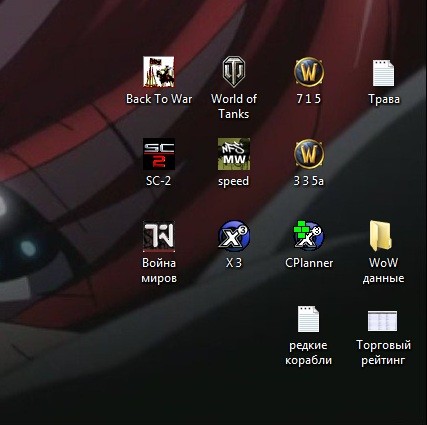Click the "7 1 5" label text
The width and height of the screenshot is (427, 425).
309,99
